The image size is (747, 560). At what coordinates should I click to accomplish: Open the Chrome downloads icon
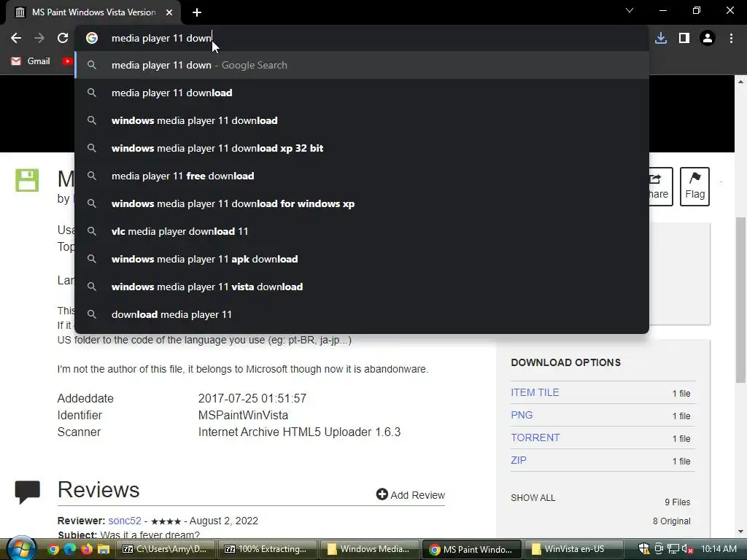(x=661, y=38)
